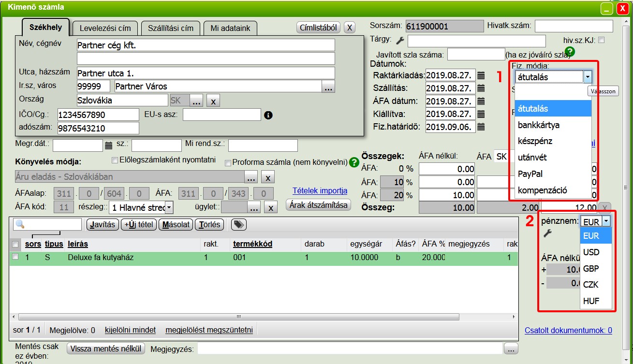Choose készpénz from payment method list
Image resolution: width=633 pixels, height=364 pixels.
click(553, 141)
